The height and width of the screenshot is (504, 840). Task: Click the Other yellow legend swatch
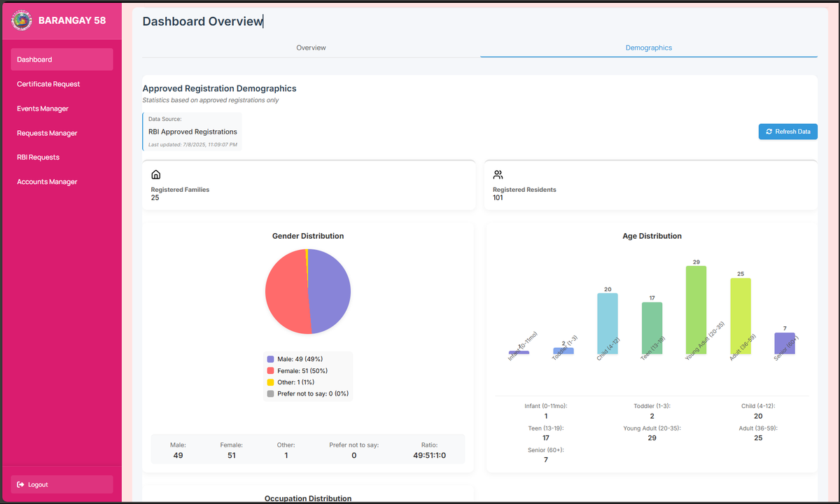(x=271, y=382)
